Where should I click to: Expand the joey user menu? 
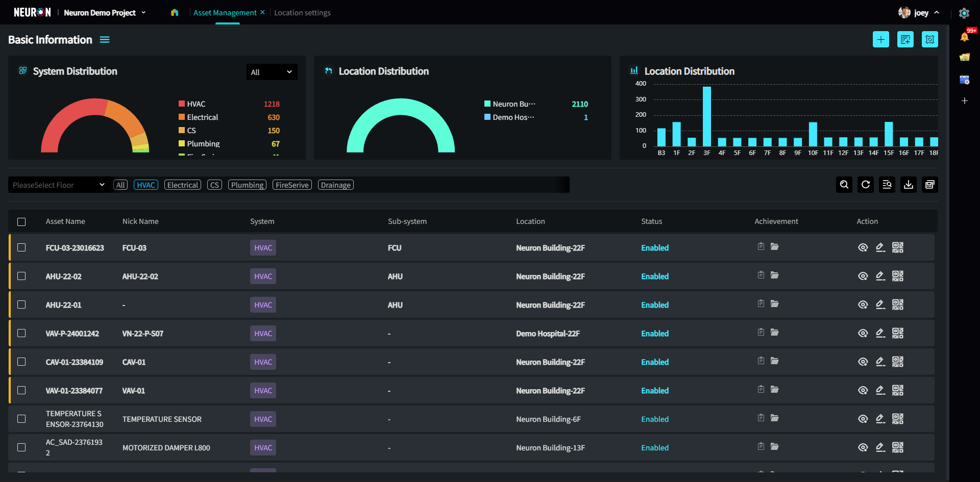[919, 13]
